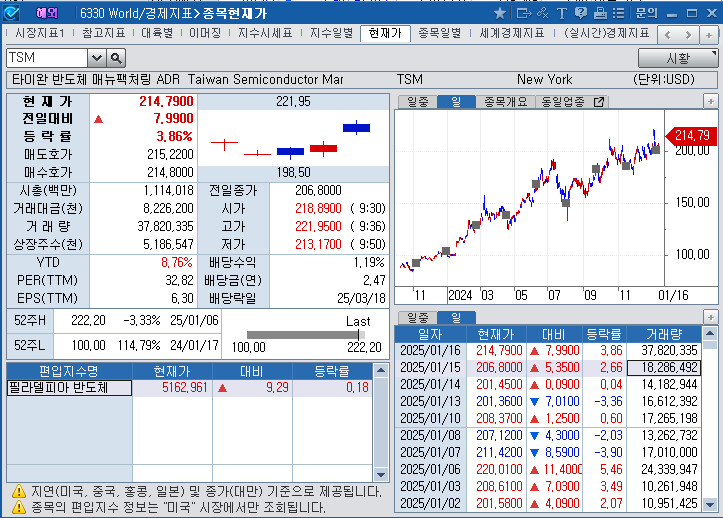723x518 pixels.
Task: Switch to the 이머징 tab
Action: (205, 33)
